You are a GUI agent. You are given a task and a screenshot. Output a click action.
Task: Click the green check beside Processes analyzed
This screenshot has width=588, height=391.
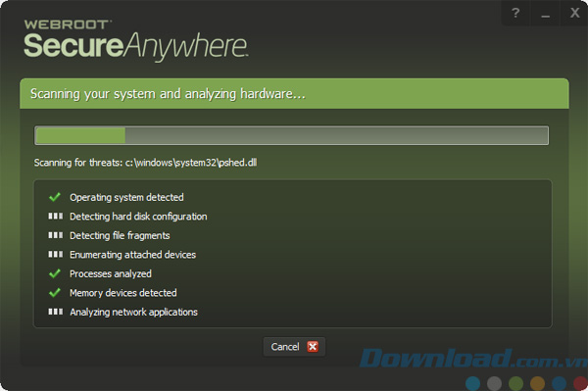[x=55, y=273]
